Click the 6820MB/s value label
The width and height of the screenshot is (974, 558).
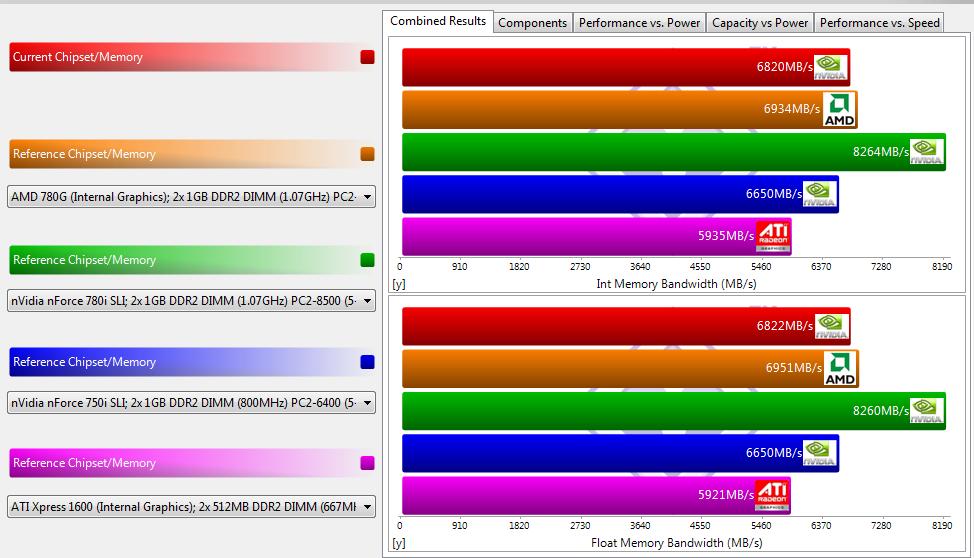(784, 66)
